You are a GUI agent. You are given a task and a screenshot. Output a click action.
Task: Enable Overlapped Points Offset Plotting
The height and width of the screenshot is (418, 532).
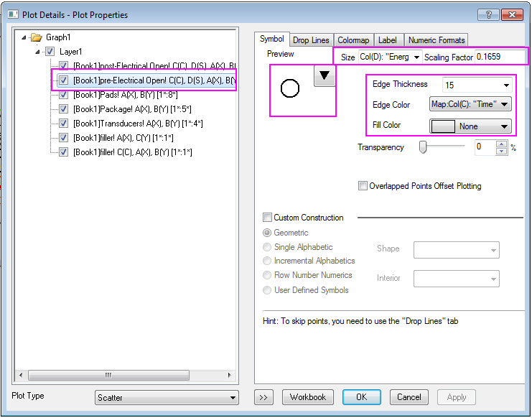[363, 186]
